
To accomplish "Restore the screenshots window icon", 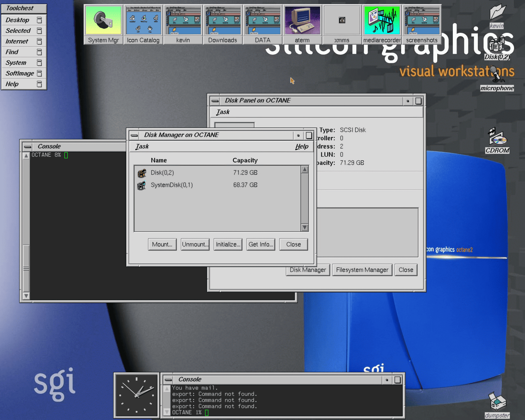I will click(x=422, y=25).
